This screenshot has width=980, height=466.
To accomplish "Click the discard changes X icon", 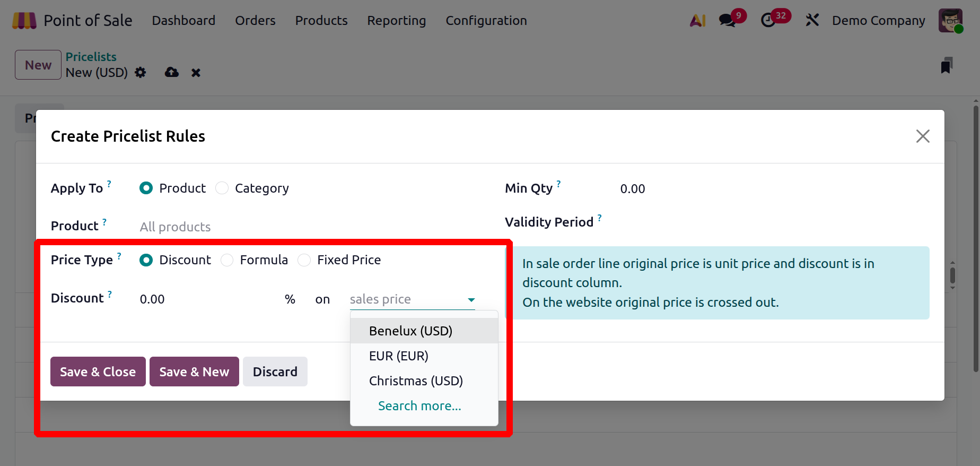I will point(196,73).
